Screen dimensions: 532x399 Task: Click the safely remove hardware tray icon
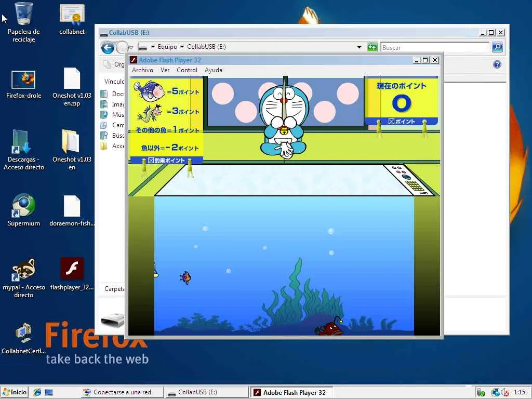pyautogui.click(x=481, y=393)
